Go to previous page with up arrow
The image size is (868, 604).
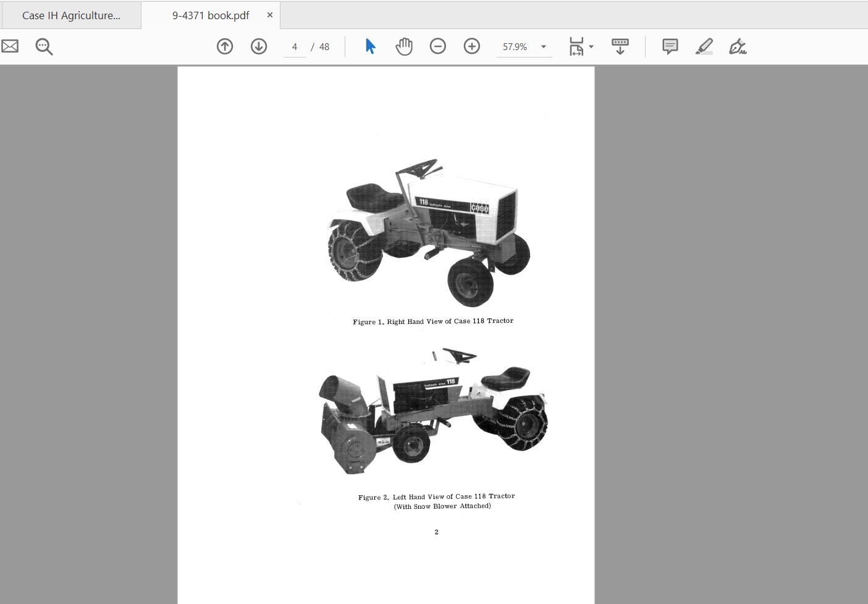coord(225,46)
